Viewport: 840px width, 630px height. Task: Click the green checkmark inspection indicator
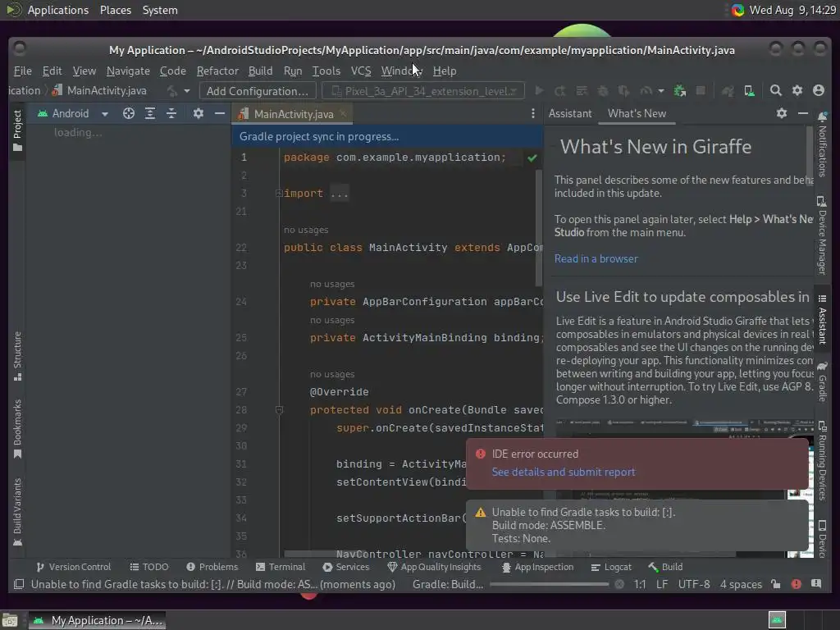pos(532,158)
